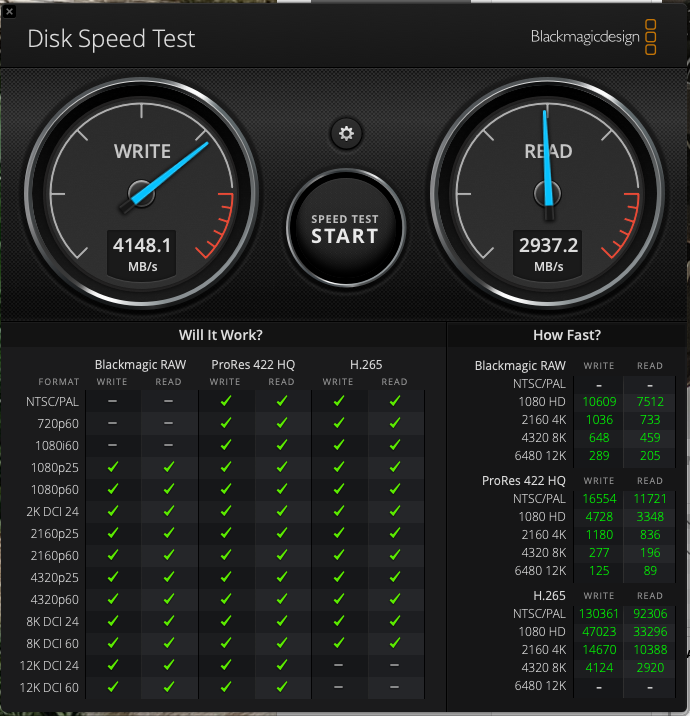
Task: Click Blackmagic RAW write checkmark for 1080p25
Action: click(x=112, y=467)
